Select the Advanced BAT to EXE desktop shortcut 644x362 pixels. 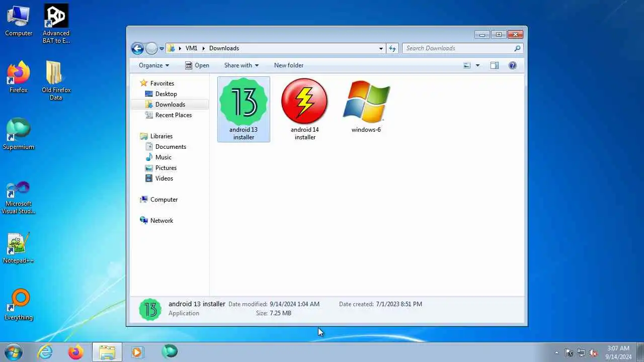coord(56,24)
